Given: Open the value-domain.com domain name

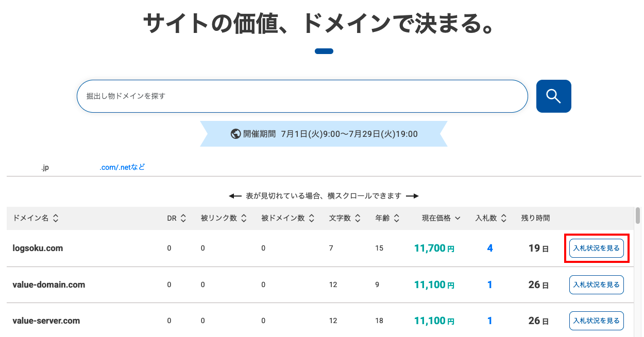Looking at the screenshot, I should click(x=49, y=285).
